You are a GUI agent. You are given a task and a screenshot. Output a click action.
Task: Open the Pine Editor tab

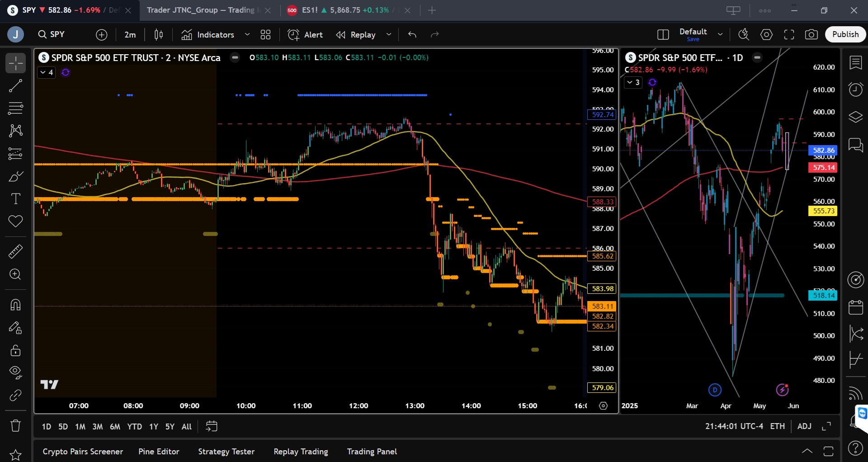[x=159, y=452]
